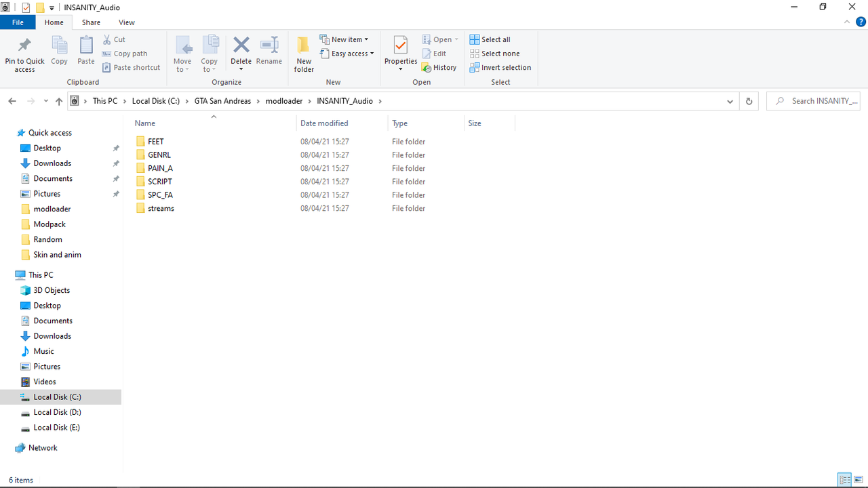Select the streams folder
The height and width of the screenshot is (488, 868).
161,208
